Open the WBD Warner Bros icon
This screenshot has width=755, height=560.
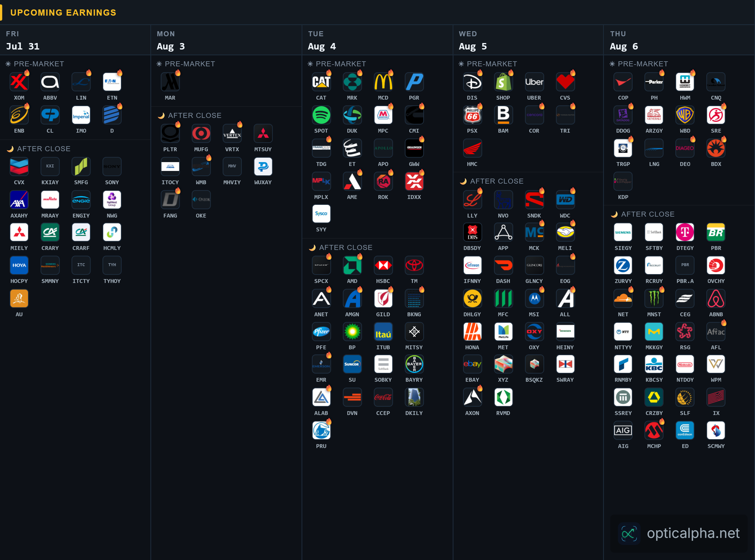[685, 115]
